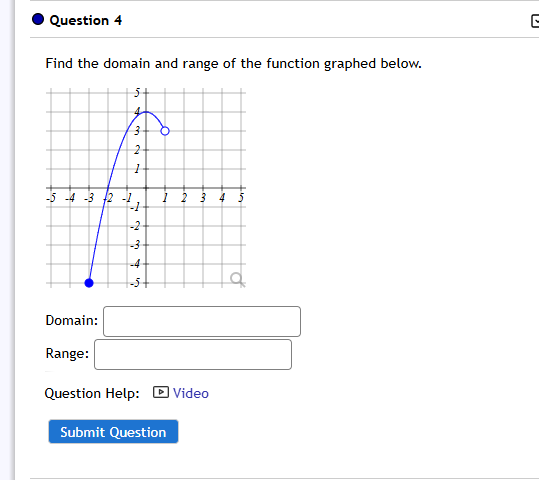Click the instruction text about domain and range

(x=233, y=64)
